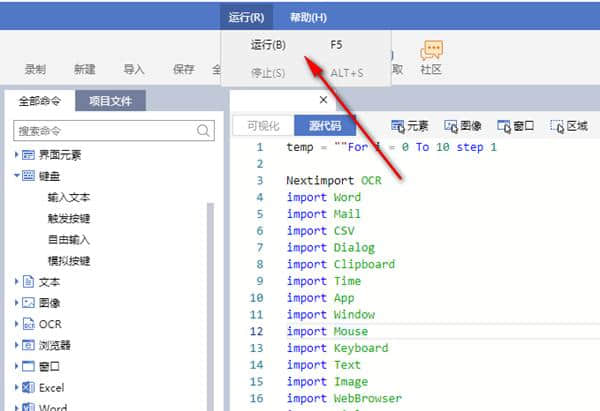The image size is (600, 411).
Task: Select the OCR label in command tree
Action: click(x=50, y=324)
